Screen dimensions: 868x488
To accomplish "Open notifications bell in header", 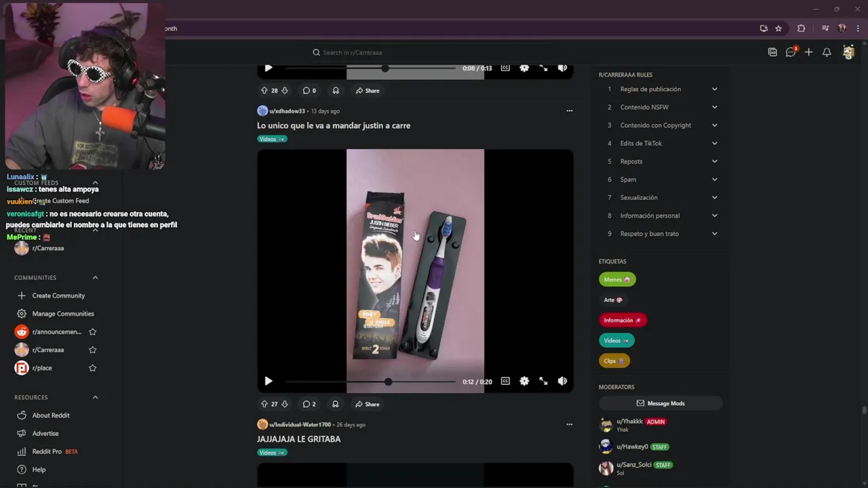I will coord(827,52).
